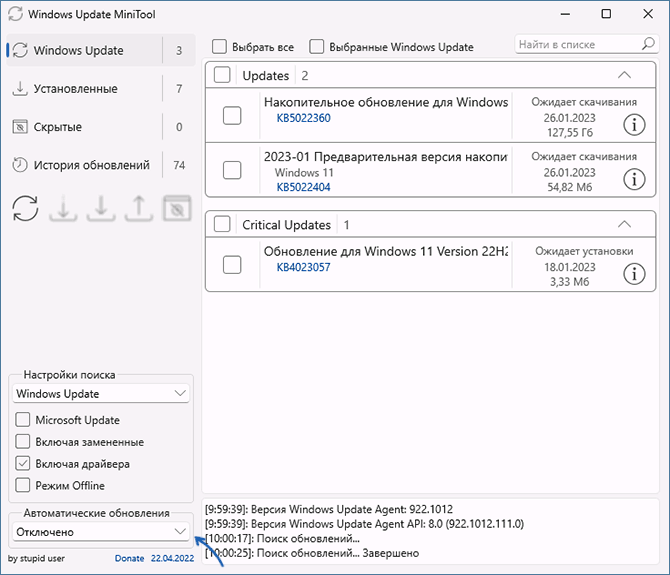Open the KB5022360 link

tap(303, 118)
